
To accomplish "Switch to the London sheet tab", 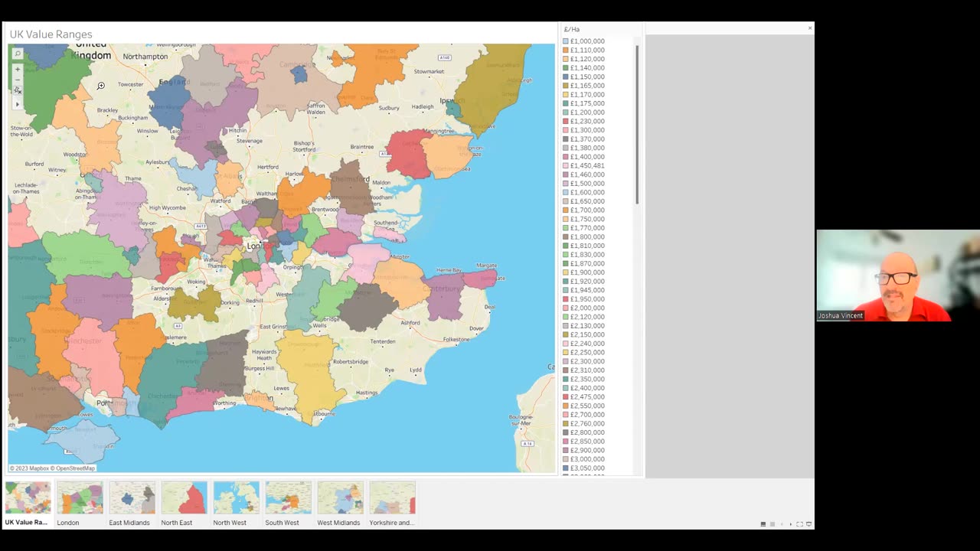I will pyautogui.click(x=80, y=504).
